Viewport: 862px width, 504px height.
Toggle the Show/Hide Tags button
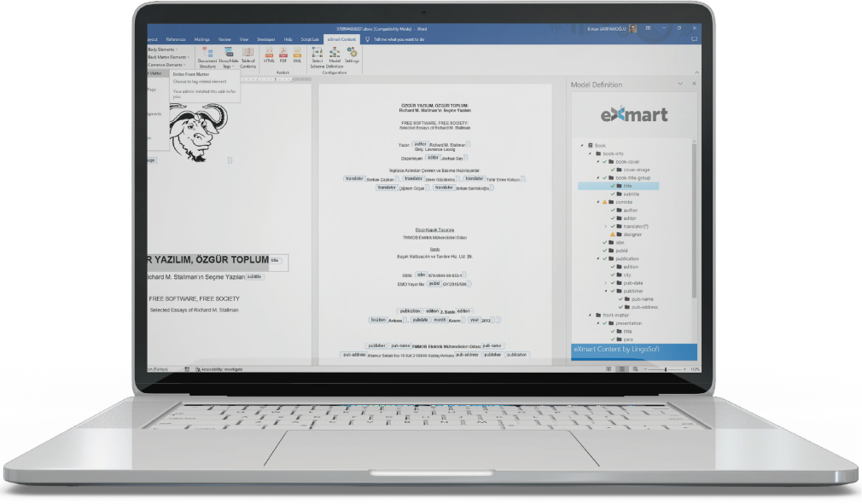(x=228, y=57)
